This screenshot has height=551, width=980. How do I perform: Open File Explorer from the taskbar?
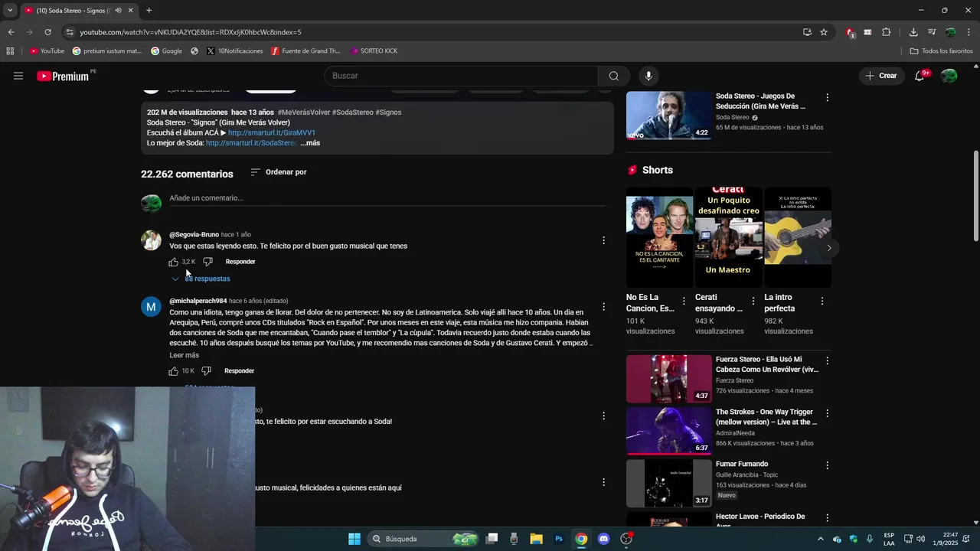pyautogui.click(x=536, y=539)
